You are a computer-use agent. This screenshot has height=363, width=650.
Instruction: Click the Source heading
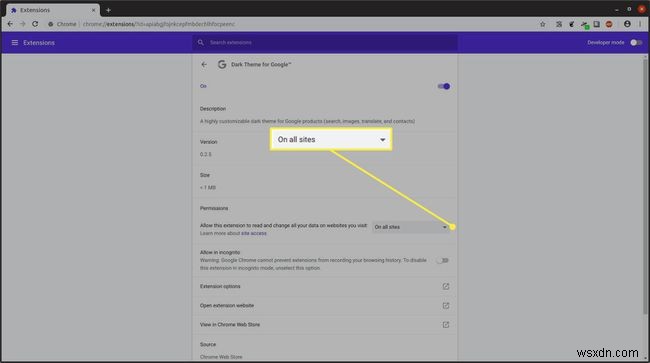[208, 344]
